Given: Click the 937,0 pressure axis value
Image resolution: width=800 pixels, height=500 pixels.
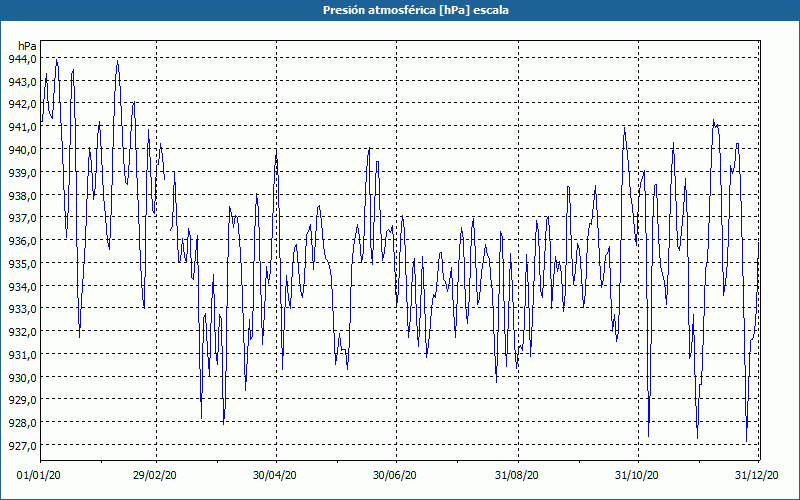Looking at the screenshot, I should (x=22, y=218).
